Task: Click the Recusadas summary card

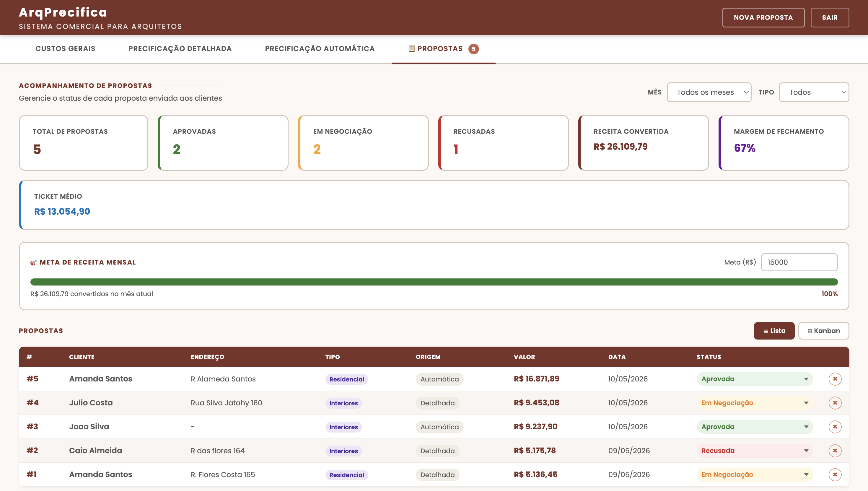Action: tap(503, 143)
